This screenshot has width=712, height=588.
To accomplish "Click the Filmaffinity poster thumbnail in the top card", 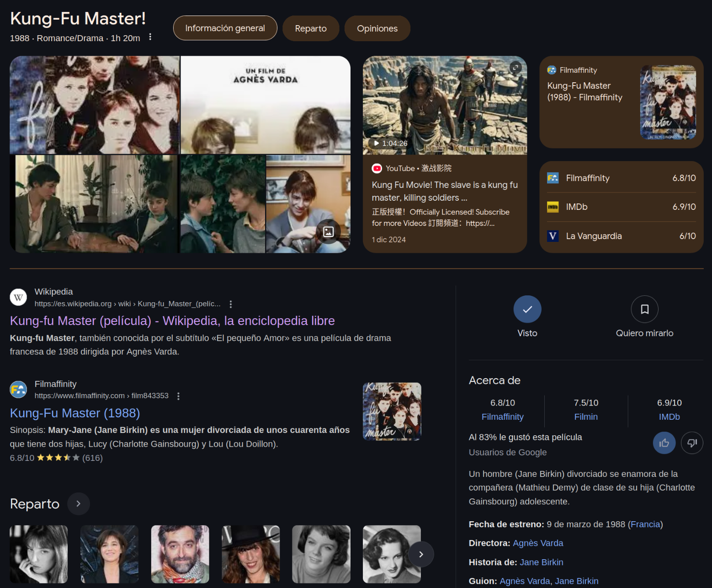I will [x=668, y=102].
